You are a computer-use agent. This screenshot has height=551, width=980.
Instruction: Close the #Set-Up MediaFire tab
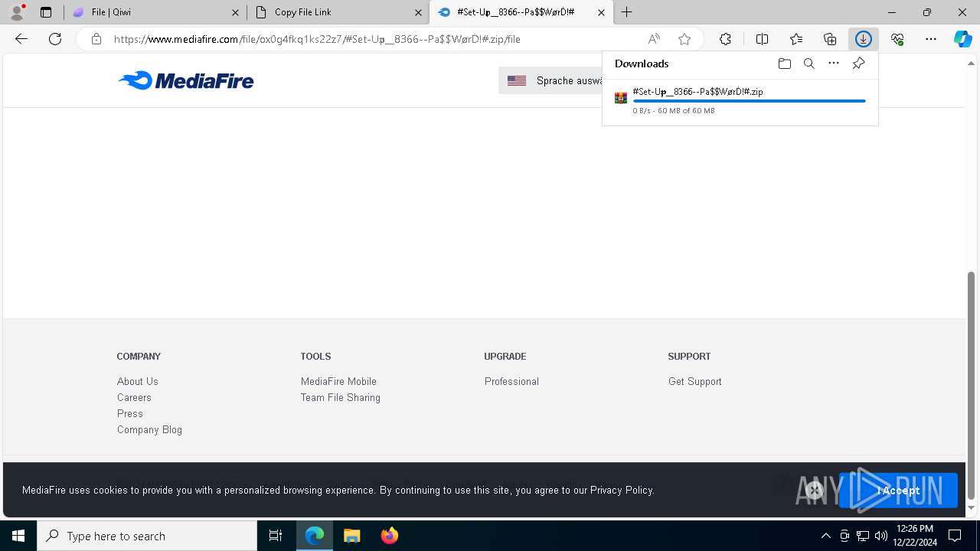coord(601,12)
